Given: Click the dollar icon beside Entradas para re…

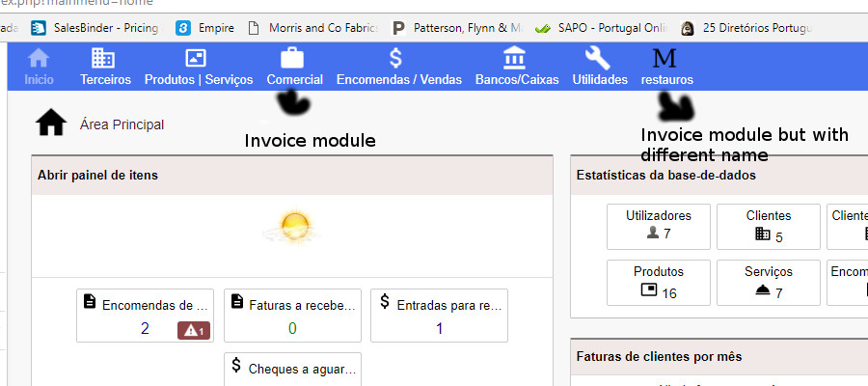Looking at the screenshot, I should click(385, 301).
